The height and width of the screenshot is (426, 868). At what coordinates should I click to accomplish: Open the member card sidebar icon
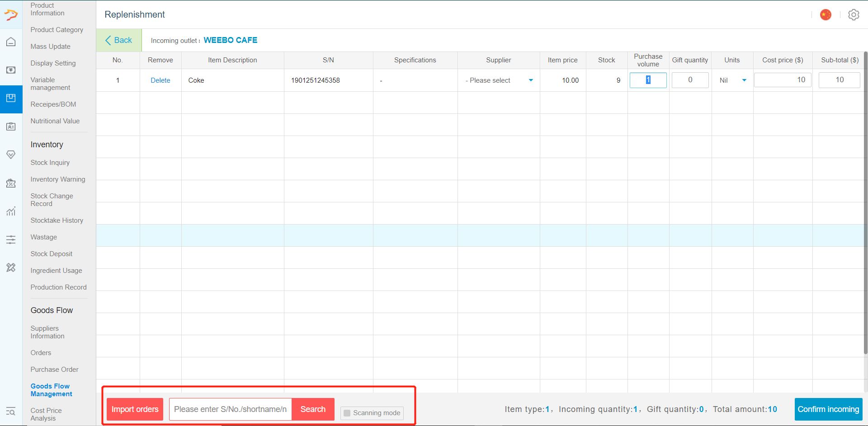[11, 126]
